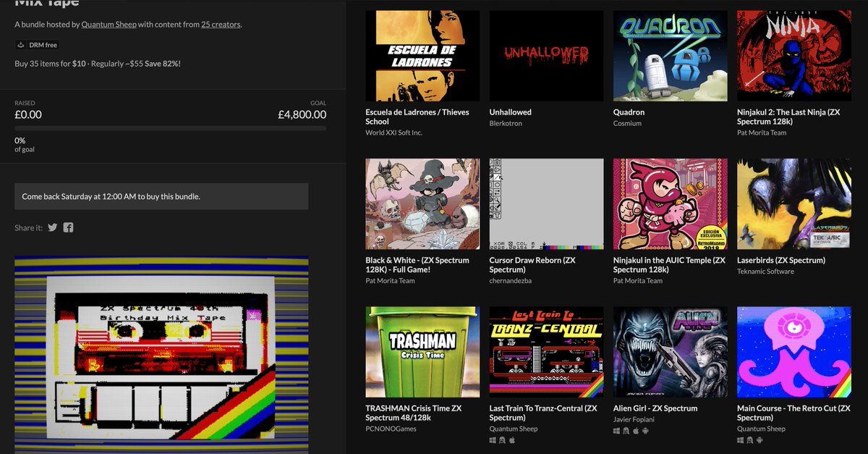Open the Quadron game title link
The width and height of the screenshot is (868, 454).
[629, 112]
